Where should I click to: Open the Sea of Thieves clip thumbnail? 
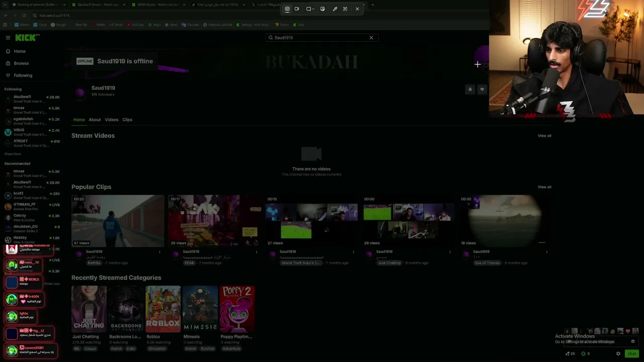pos(505,221)
